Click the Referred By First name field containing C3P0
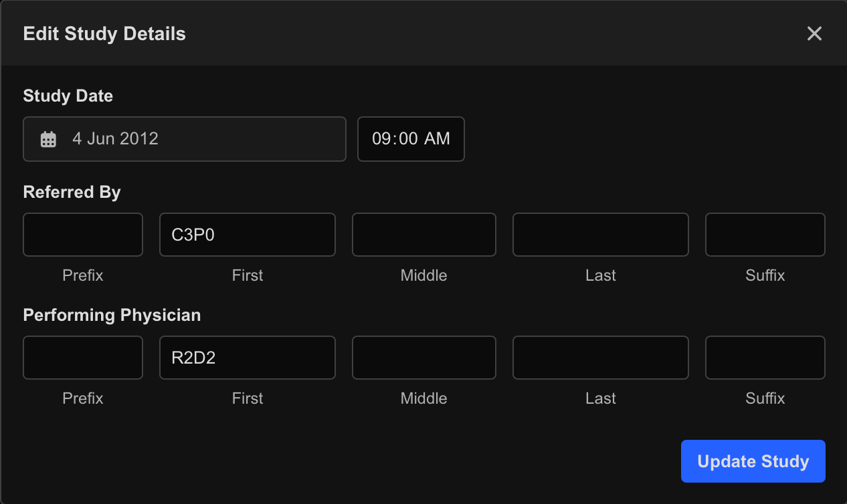847x504 pixels. [x=248, y=235]
